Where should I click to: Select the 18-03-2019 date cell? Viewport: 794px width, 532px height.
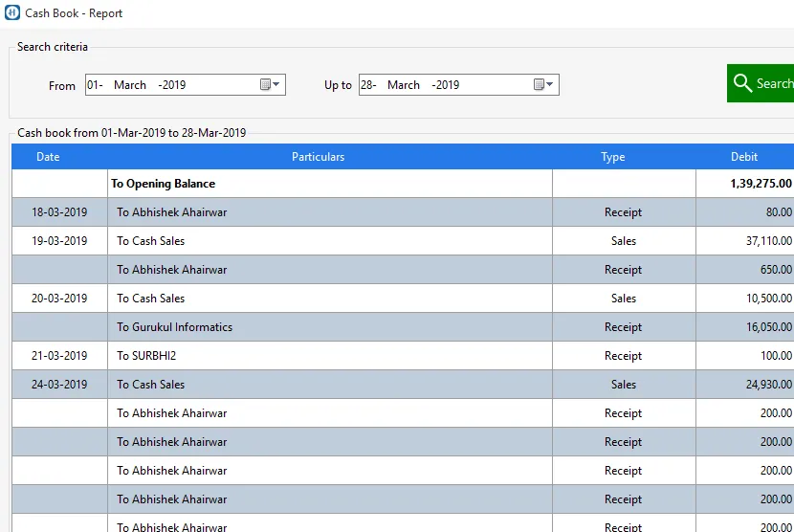pyautogui.click(x=59, y=212)
